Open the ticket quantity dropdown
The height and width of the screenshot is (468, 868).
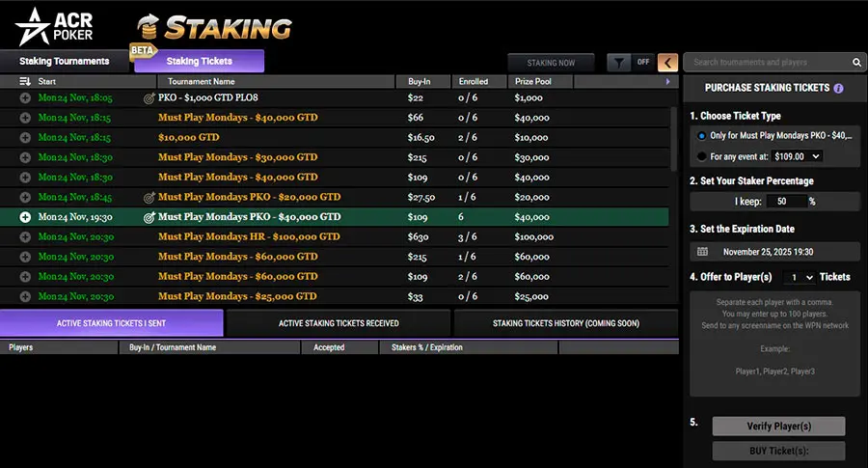[800, 277]
